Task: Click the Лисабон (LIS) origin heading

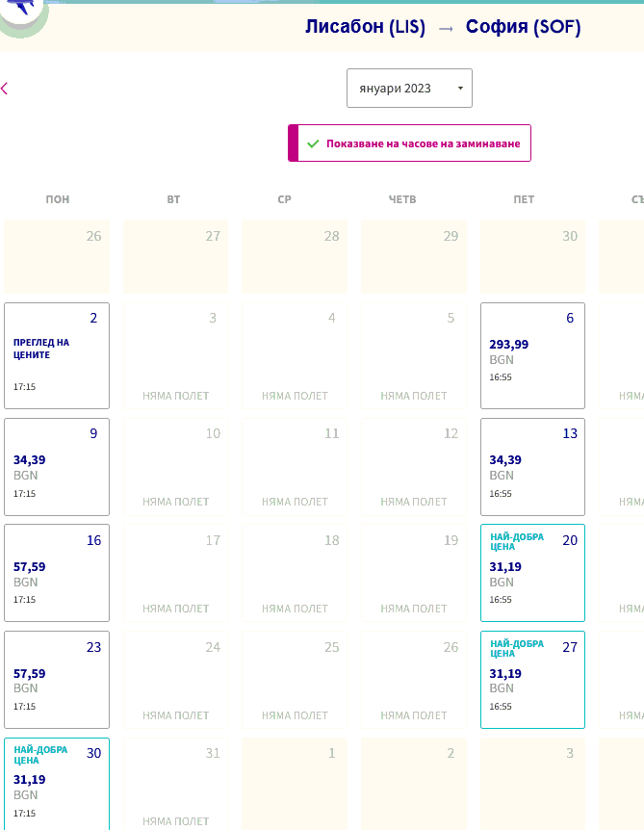Action: click(x=365, y=27)
